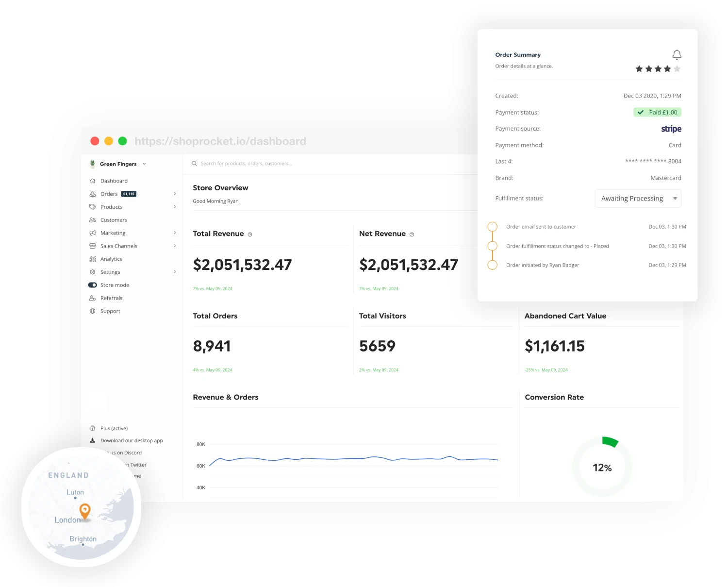Click the Orders icon in sidebar
Screen dimensions: 728x587
click(93, 194)
